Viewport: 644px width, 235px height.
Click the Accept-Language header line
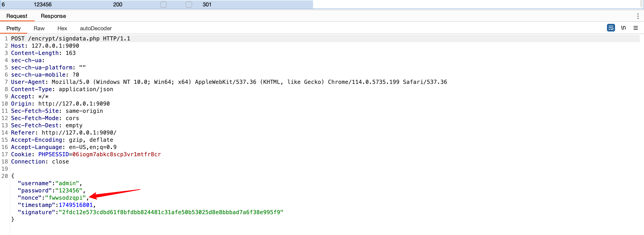[x=64, y=147]
